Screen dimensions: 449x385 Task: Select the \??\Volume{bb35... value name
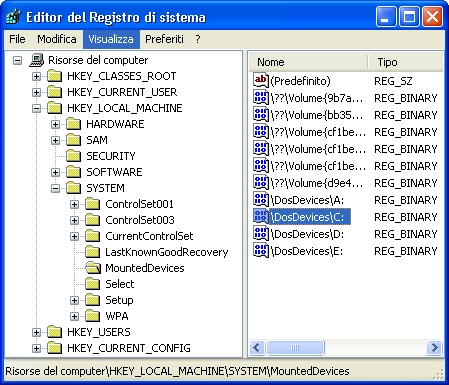click(317, 115)
